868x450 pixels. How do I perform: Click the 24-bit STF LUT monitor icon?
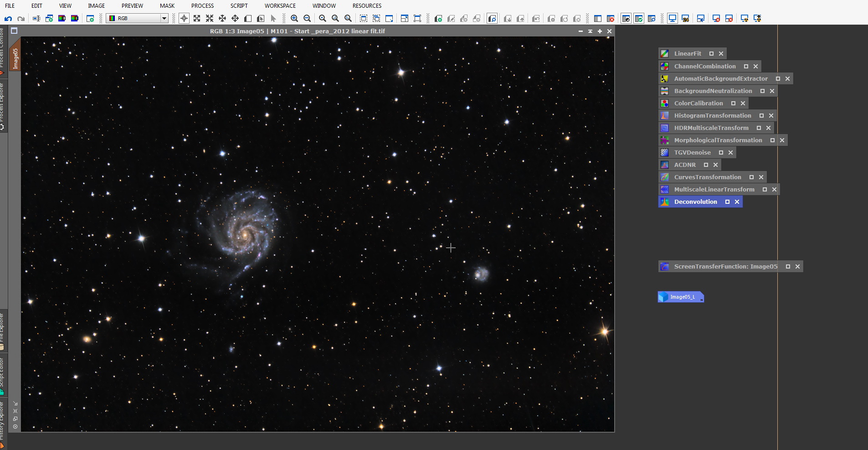click(x=685, y=18)
